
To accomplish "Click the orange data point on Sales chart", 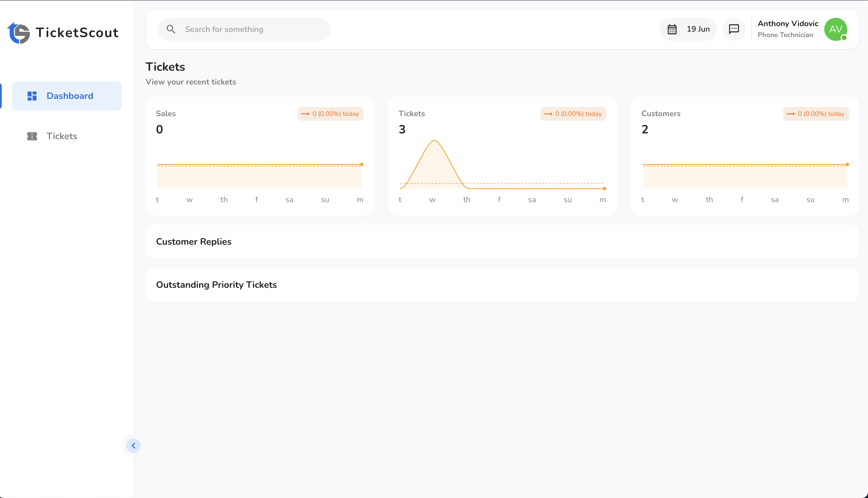I will point(362,164).
